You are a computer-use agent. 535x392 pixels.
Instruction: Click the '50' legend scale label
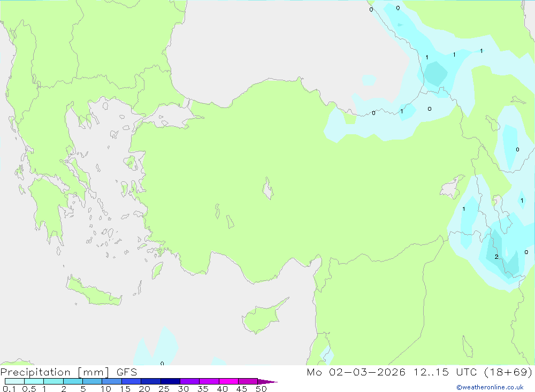click(261, 389)
